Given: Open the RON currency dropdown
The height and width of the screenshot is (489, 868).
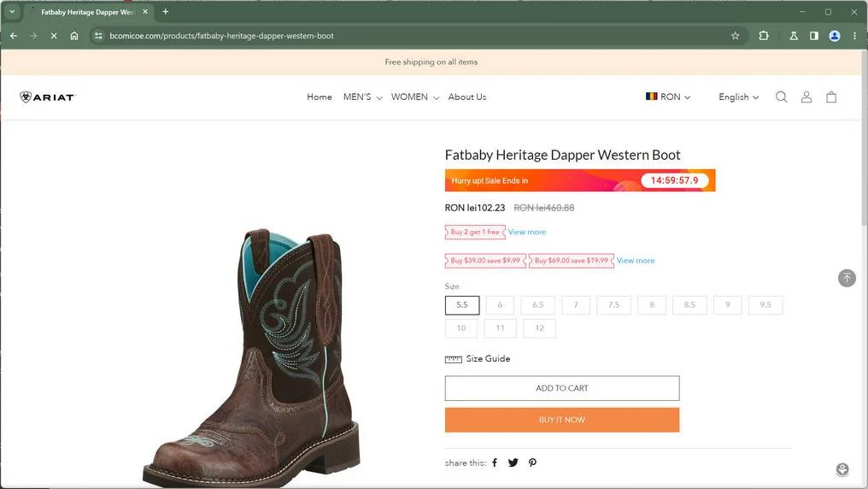Looking at the screenshot, I should pyautogui.click(x=668, y=97).
